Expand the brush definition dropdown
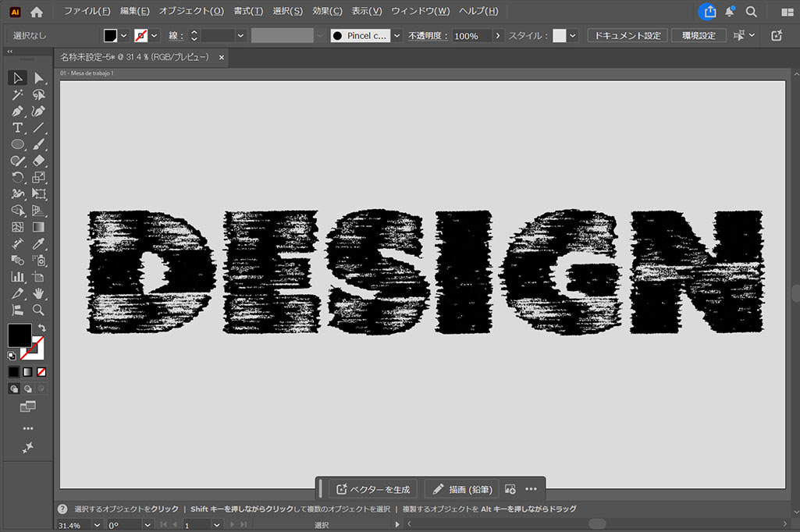 coord(396,36)
